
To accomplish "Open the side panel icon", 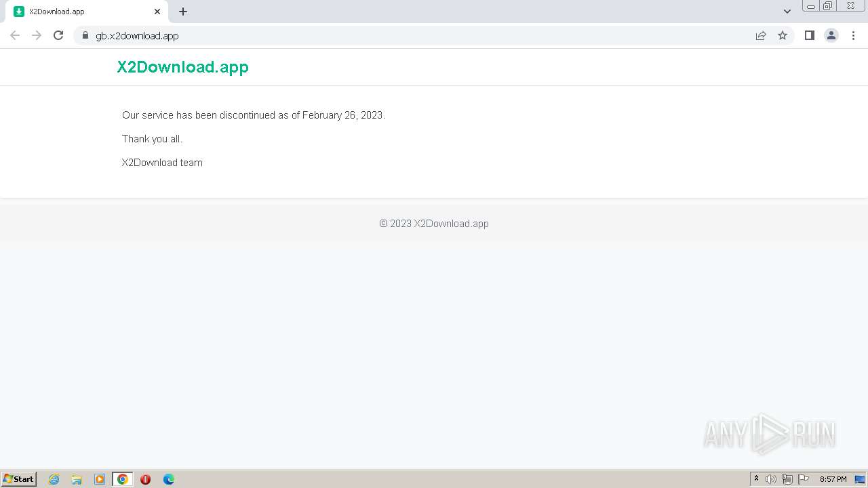I will coord(809,35).
